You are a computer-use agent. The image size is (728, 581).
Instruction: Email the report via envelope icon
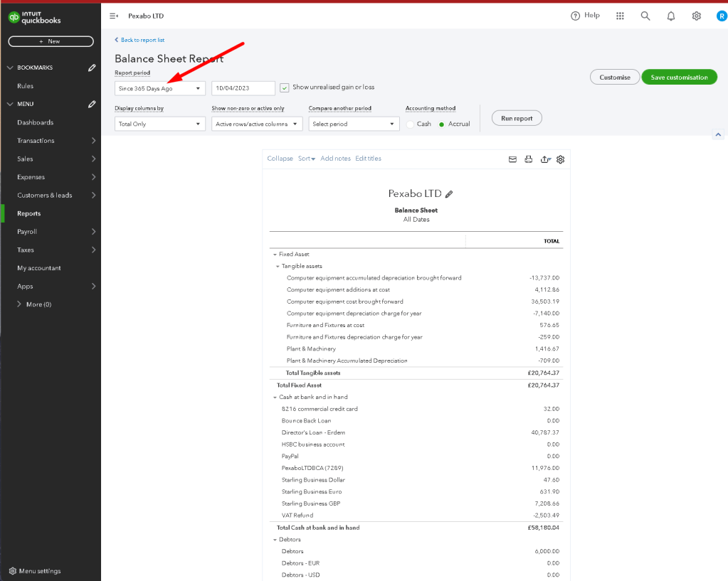click(512, 159)
